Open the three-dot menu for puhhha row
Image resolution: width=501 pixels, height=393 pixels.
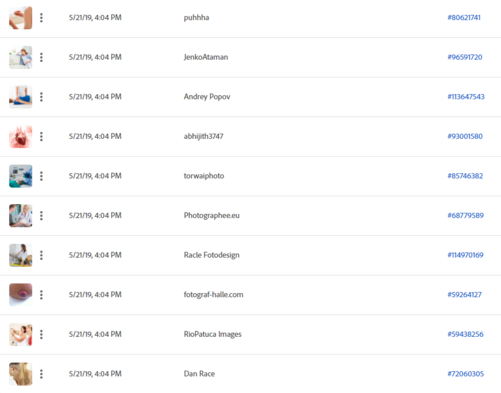[41, 18]
